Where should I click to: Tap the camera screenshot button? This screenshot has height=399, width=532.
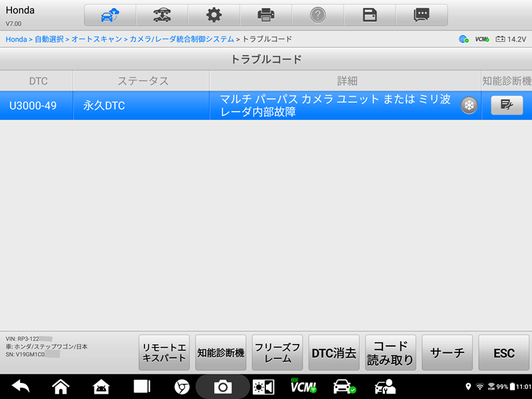[222, 386]
